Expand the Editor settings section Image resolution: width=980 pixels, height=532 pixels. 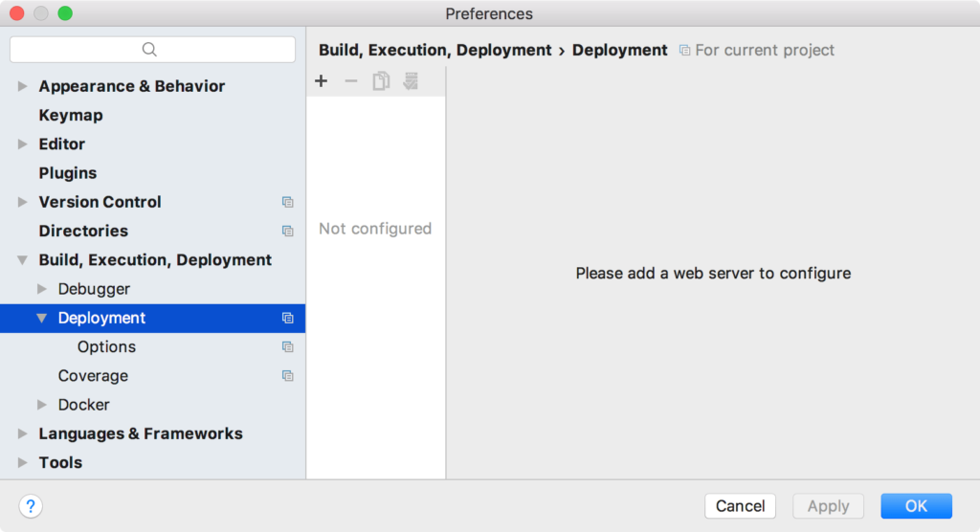coord(23,144)
